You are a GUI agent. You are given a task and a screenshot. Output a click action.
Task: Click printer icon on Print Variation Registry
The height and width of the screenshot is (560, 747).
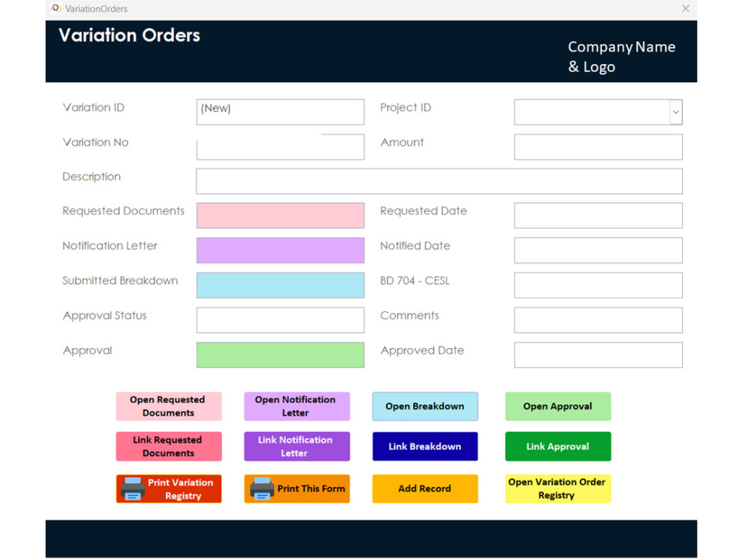tap(132, 488)
